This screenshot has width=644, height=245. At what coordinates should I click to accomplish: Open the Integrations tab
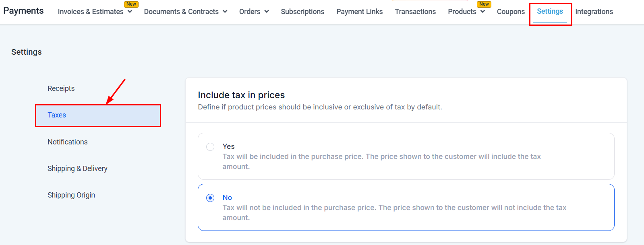(594, 12)
